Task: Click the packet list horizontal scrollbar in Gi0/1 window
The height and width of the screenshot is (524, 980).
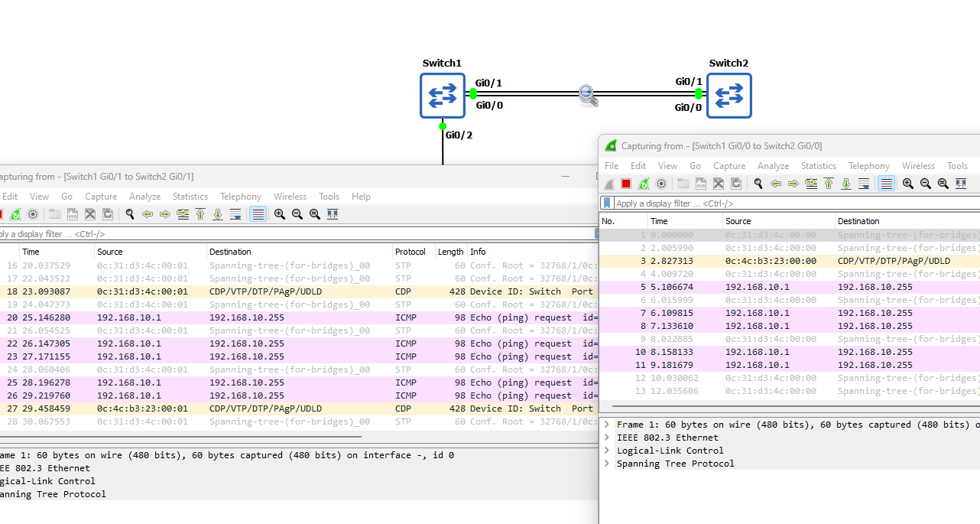Action: tap(180, 437)
